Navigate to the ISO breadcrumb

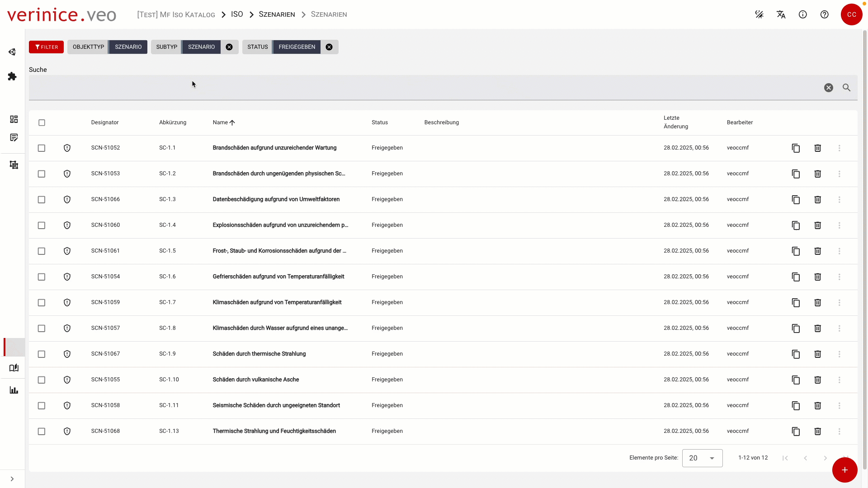237,14
